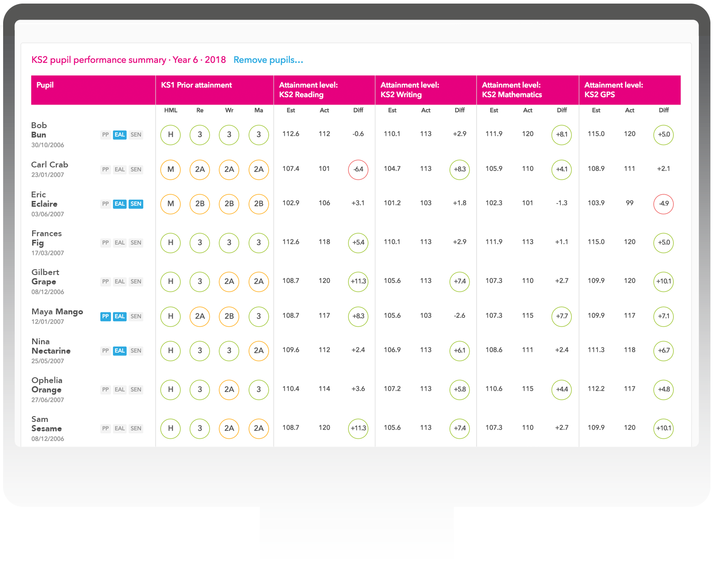Click Nina Nectarine's +6.1 writing diff circle

[460, 351]
